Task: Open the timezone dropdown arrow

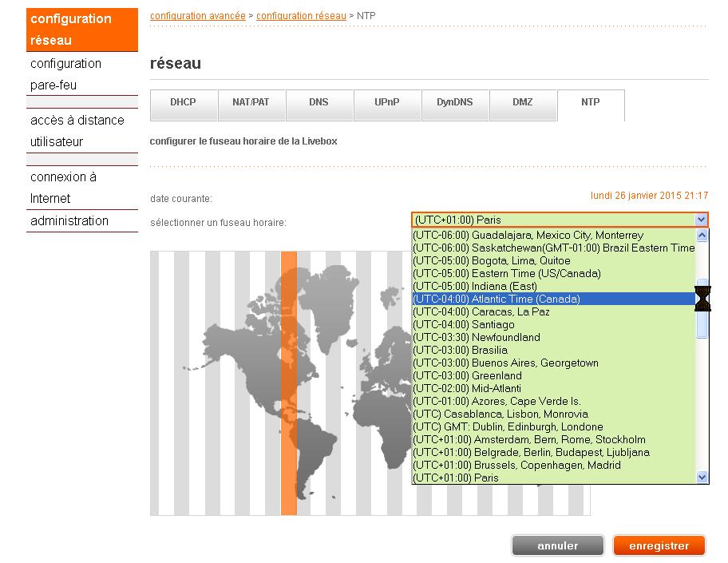Action: (x=701, y=220)
